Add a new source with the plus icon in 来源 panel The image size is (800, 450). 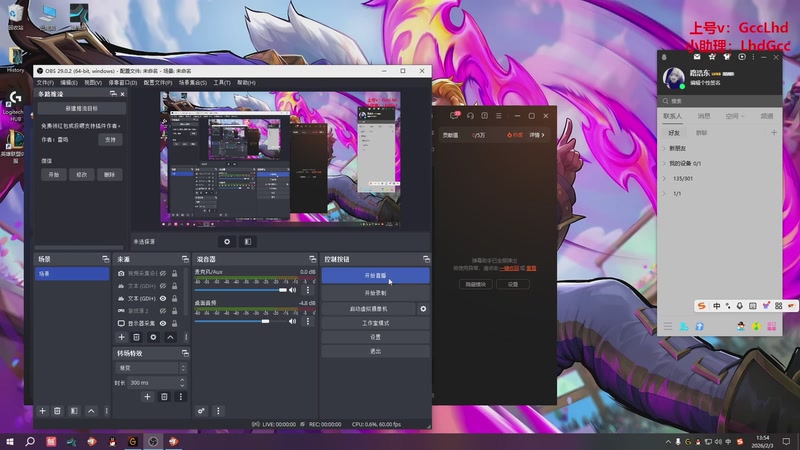click(121, 337)
